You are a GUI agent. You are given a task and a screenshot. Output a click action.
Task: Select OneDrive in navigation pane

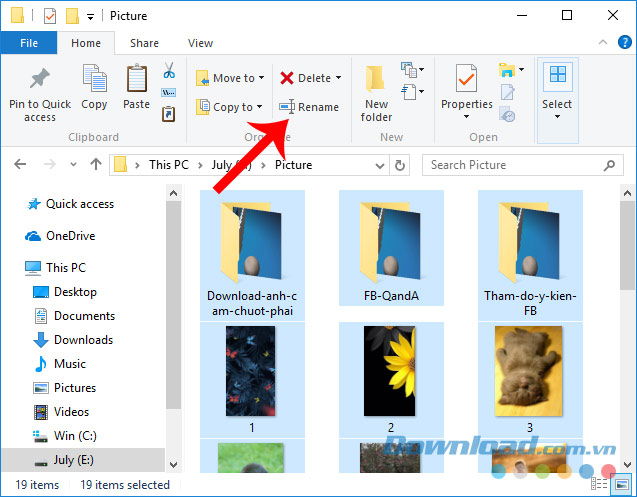[60, 236]
